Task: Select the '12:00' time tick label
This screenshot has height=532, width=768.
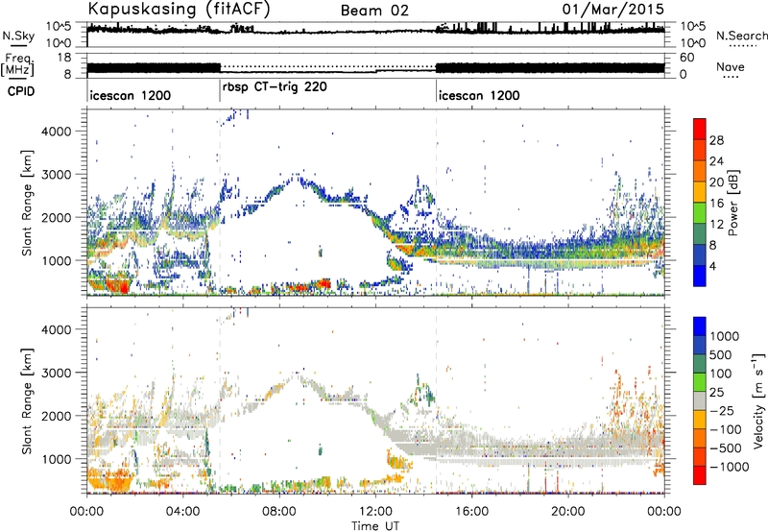Action: tap(375, 512)
